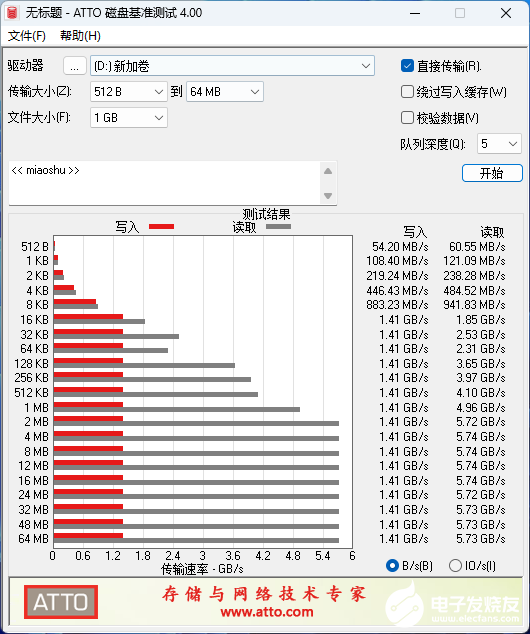The image size is (530, 634).
Task: Click the red 写入 legend swatch
Action: (161, 226)
